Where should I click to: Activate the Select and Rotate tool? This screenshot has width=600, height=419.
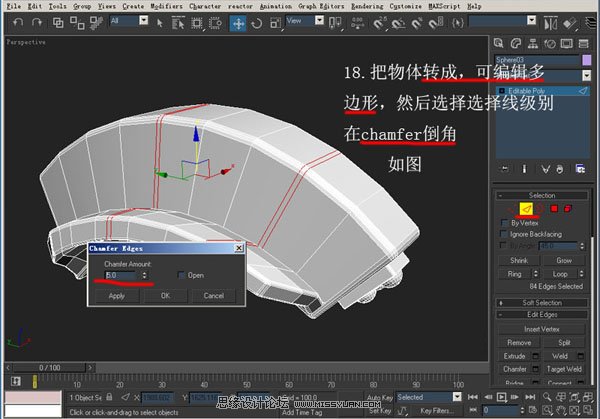pos(257,23)
